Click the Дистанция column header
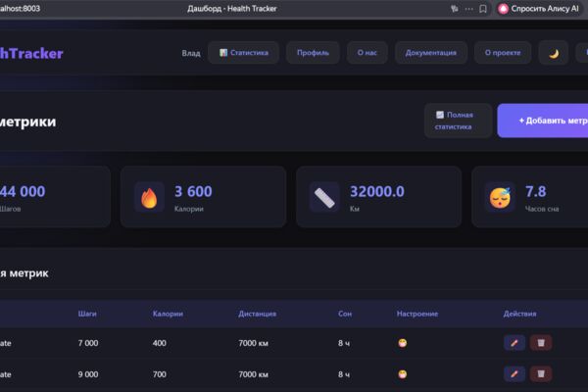Screen dimensions: 588x392 [257, 314]
